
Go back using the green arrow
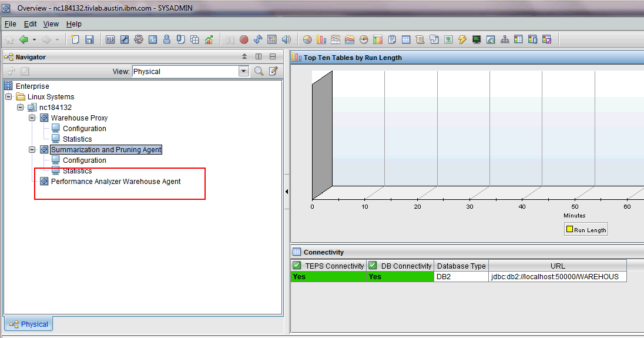24,39
